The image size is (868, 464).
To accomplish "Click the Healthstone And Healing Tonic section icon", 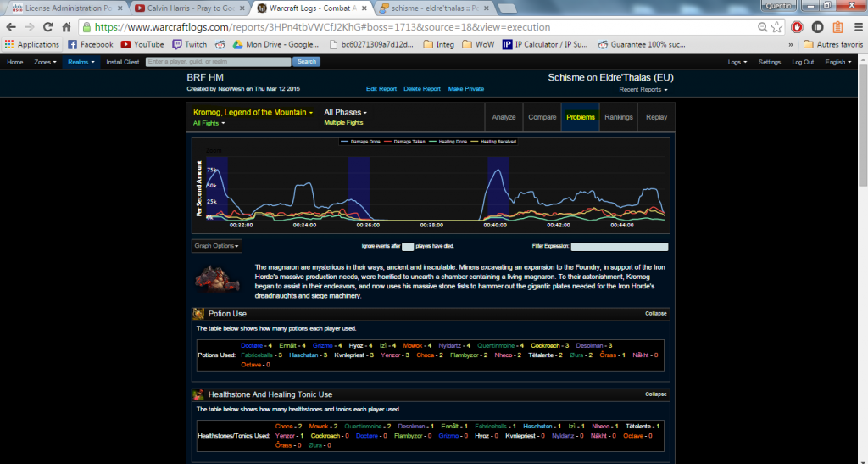I will pos(198,394).
